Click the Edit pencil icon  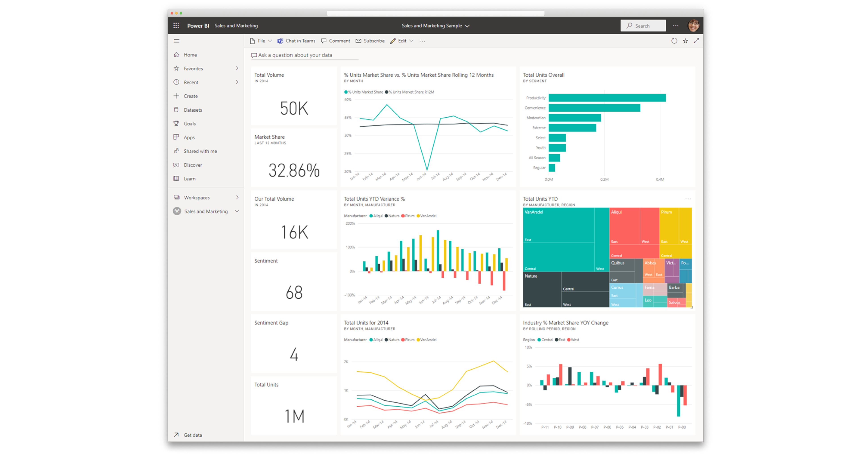[393, 41]
